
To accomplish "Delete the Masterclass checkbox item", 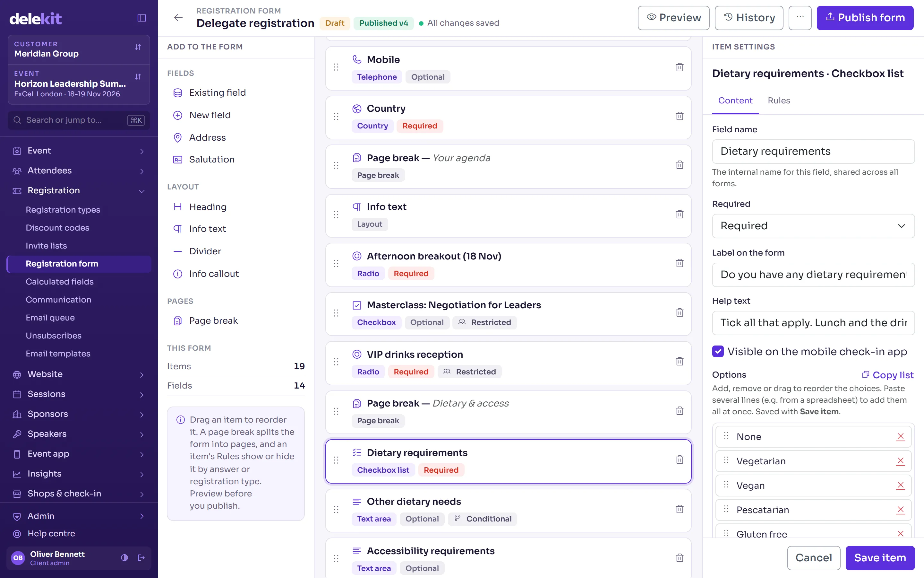I will point(680,313).
